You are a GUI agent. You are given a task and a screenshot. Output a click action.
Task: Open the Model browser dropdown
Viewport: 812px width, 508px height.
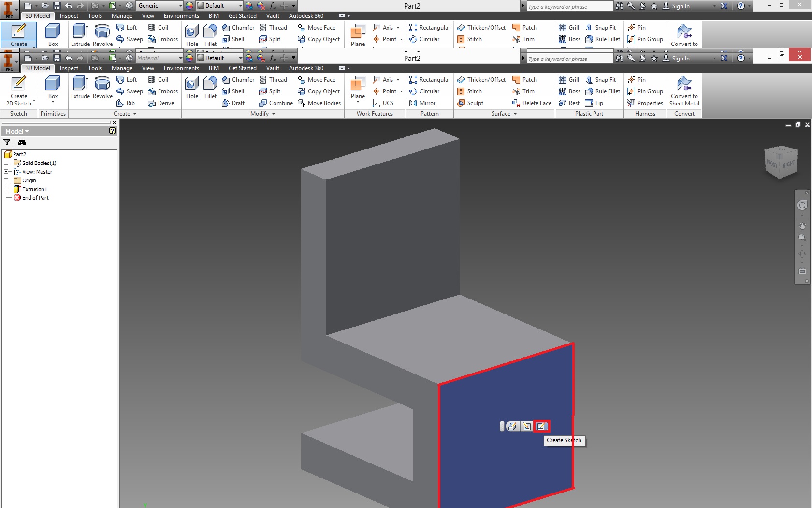(17, 131)
